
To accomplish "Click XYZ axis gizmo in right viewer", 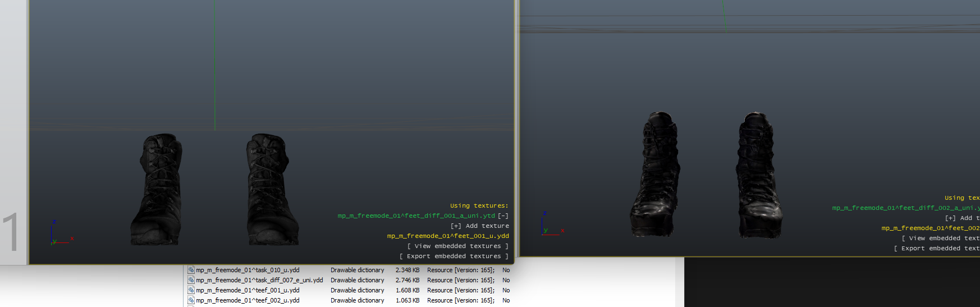I will [550, 226].
